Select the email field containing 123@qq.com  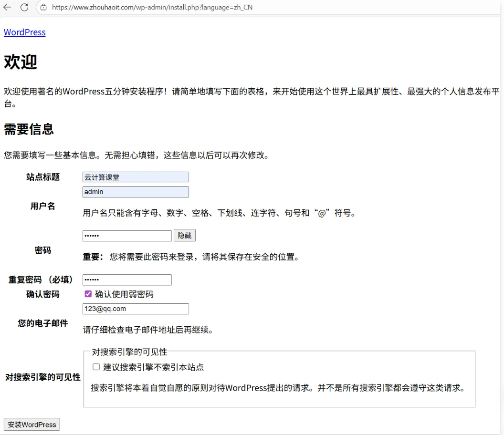pos(136,309)
